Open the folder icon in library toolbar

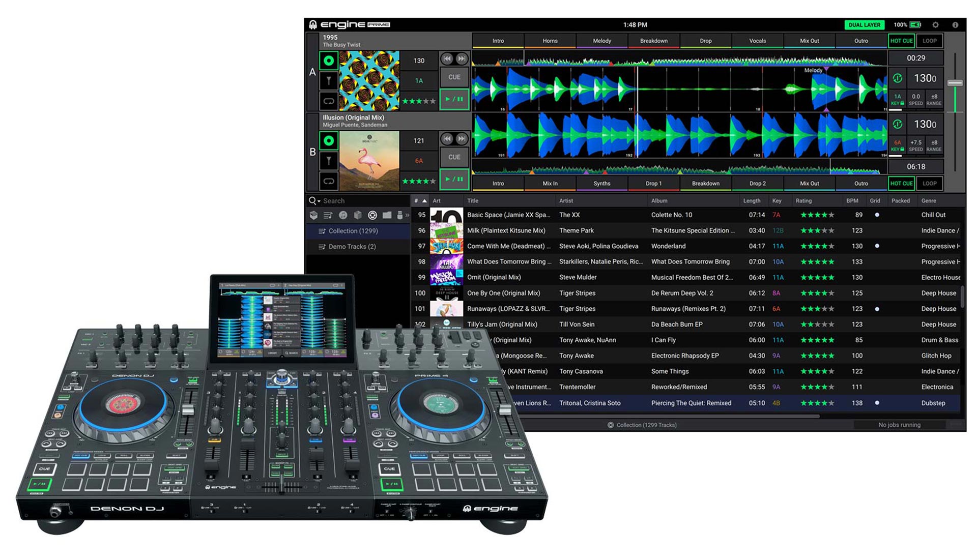[x=387, y=215]
